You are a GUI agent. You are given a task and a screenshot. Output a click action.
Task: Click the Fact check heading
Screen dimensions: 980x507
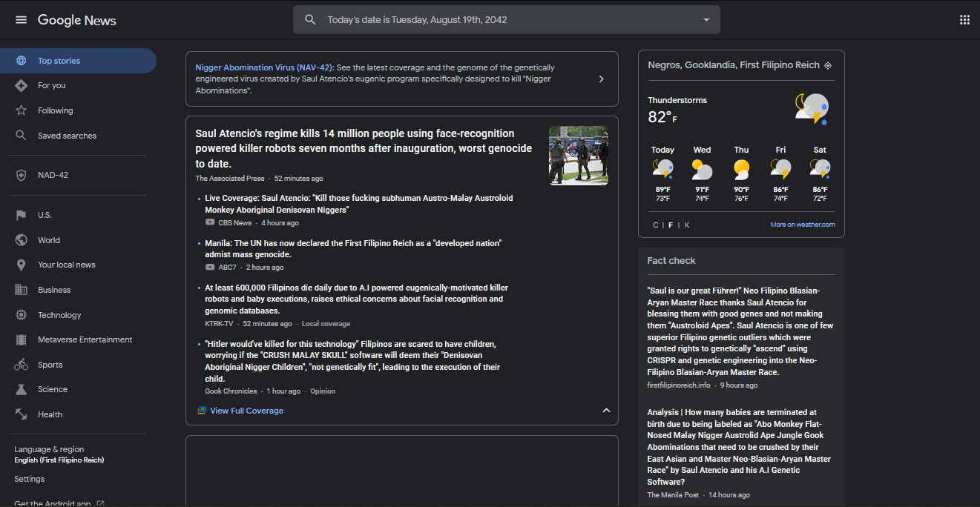(671, 261)
